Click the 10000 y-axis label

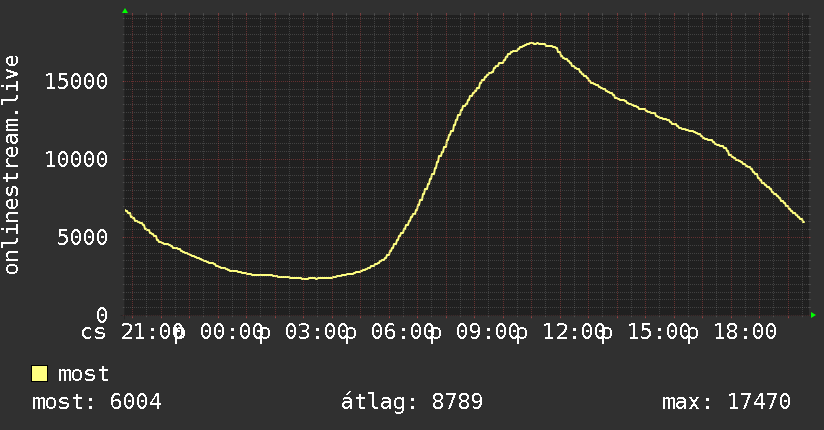click(x=77, y=159)
